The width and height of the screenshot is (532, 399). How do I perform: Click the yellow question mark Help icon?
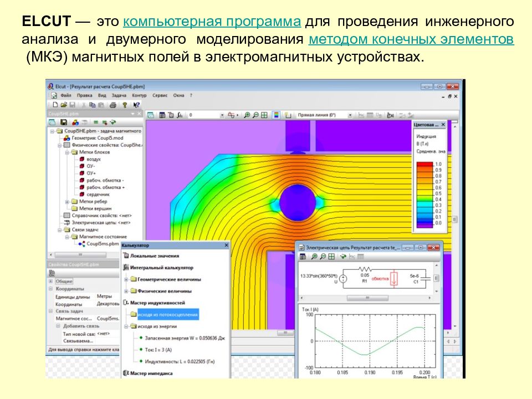tap(125, 105)
